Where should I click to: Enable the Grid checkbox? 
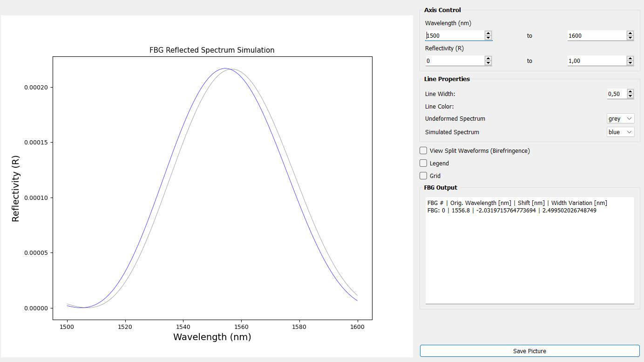pyautogui.click(x=423, y=176)
